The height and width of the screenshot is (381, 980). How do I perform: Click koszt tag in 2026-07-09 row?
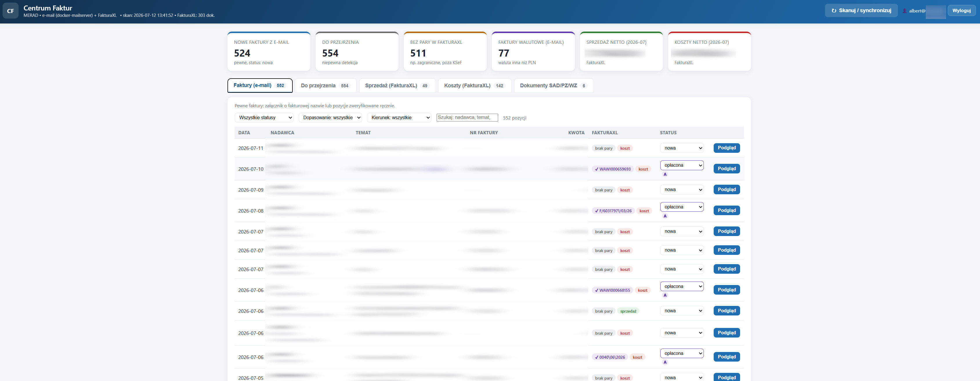(625, 190)
